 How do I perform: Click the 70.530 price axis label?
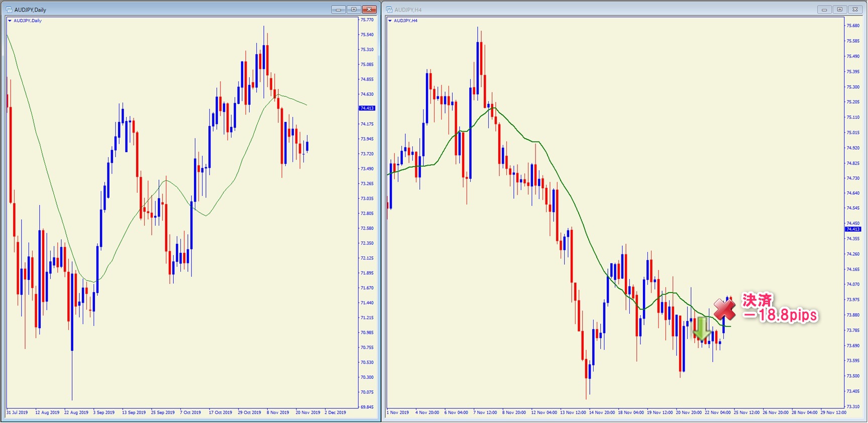click(x=367, y=362)
